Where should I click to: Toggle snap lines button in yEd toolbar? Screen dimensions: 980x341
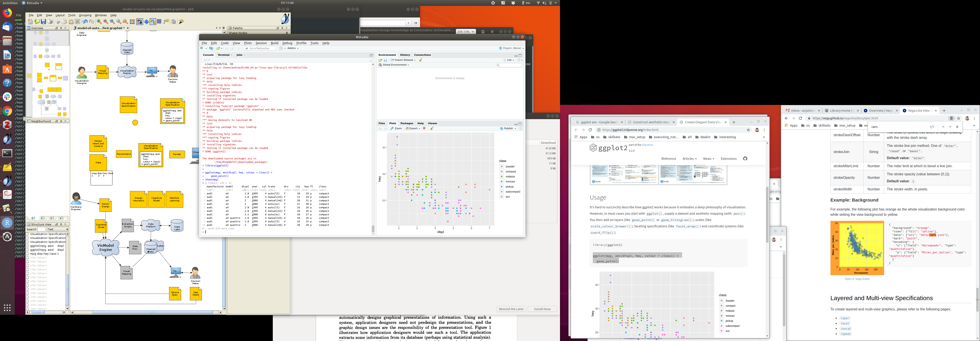point(152,22)
